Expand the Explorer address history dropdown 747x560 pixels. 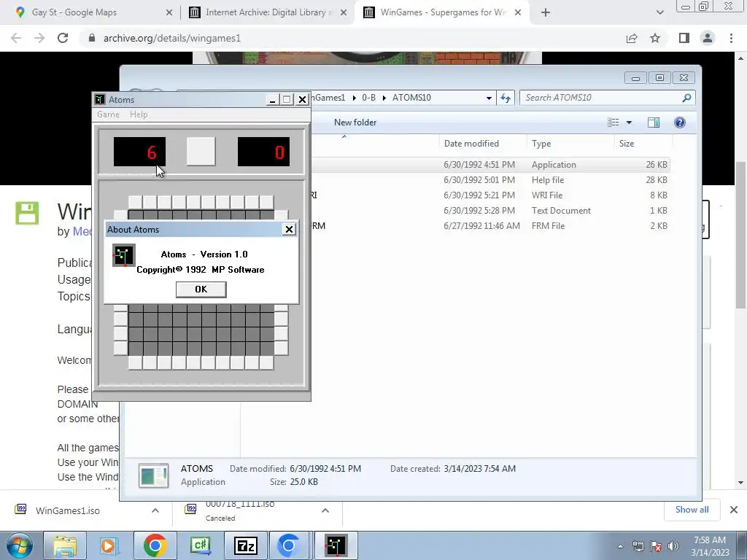[489, 98]
